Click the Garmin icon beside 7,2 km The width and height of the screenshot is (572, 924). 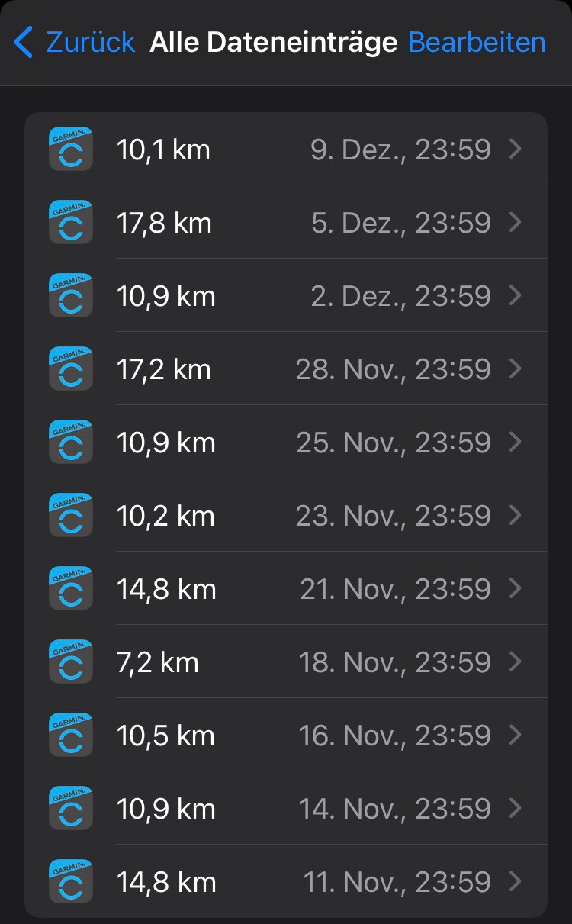pos(71,662)
